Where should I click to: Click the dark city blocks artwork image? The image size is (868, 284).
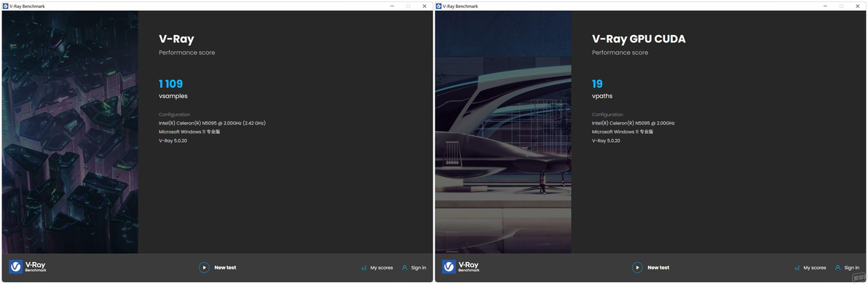tap(70, 133)
